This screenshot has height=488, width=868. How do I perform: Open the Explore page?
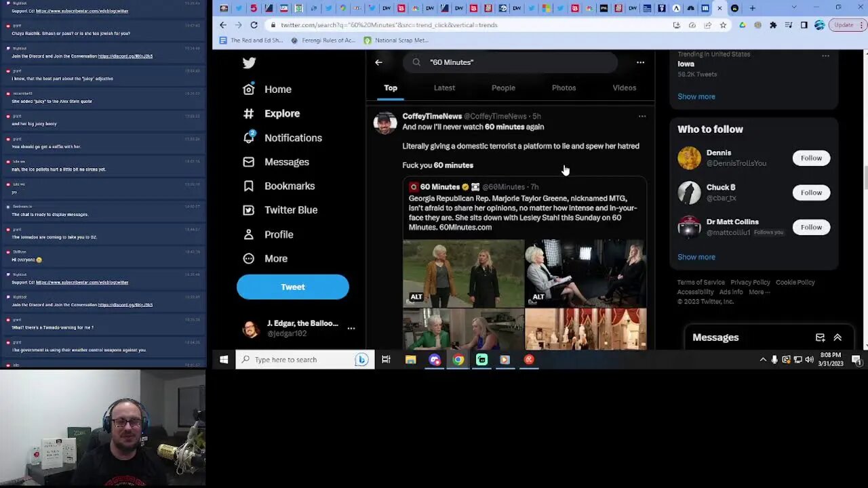271,114
